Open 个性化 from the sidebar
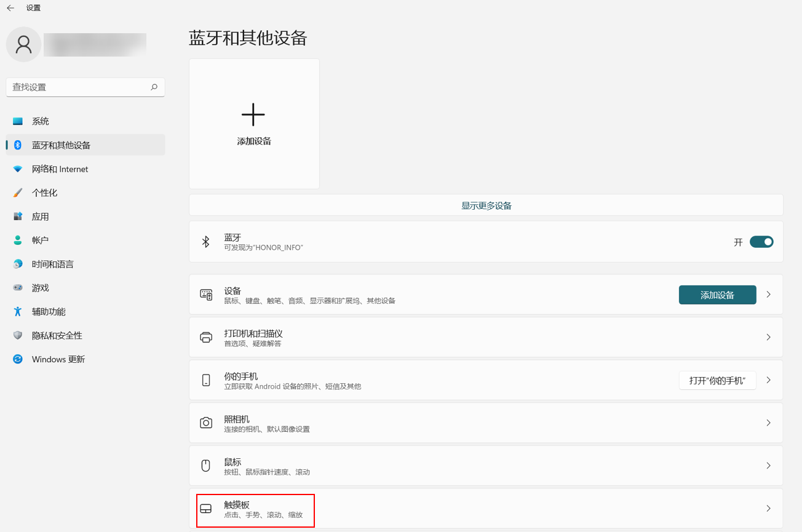 click(x=44, y=193)
